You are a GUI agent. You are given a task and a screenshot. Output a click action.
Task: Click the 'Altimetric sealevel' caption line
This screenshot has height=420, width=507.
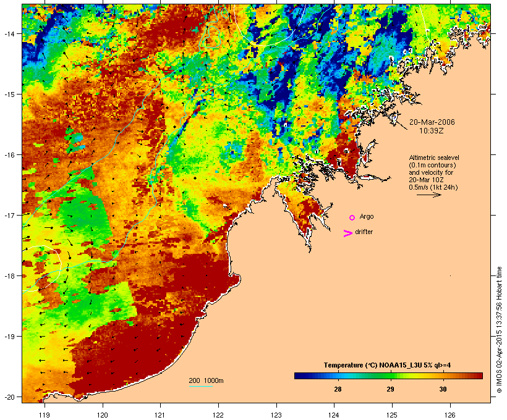tap(434, 157)
